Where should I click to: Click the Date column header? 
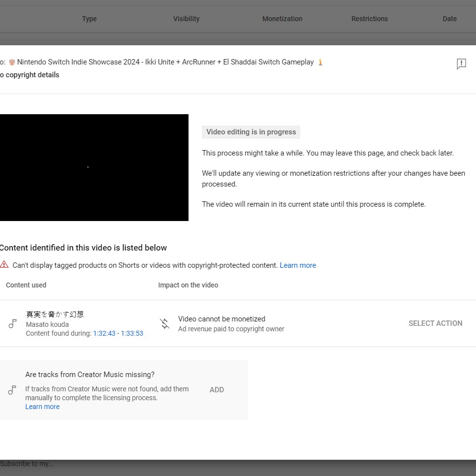tap(449, 19)
